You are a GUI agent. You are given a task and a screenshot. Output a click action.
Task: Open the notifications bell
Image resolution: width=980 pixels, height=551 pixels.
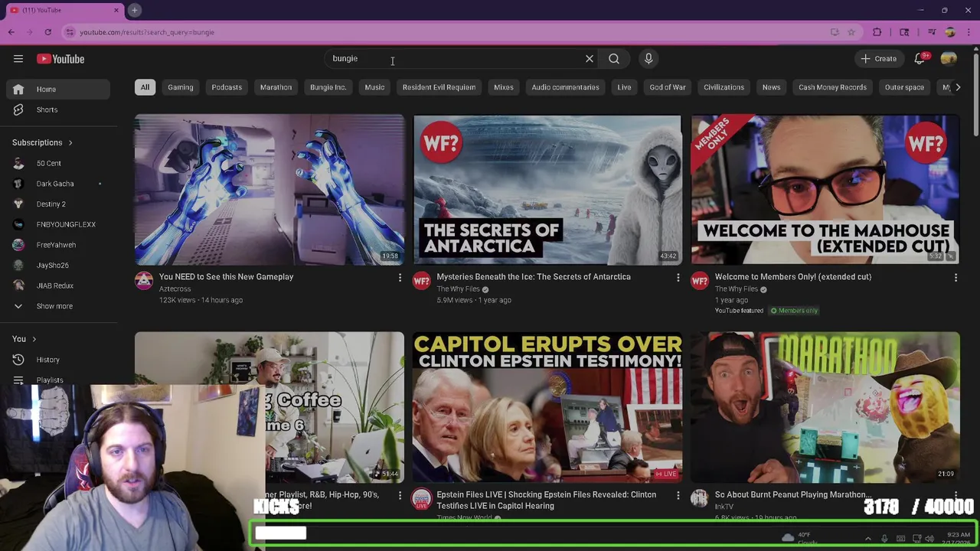920,59
